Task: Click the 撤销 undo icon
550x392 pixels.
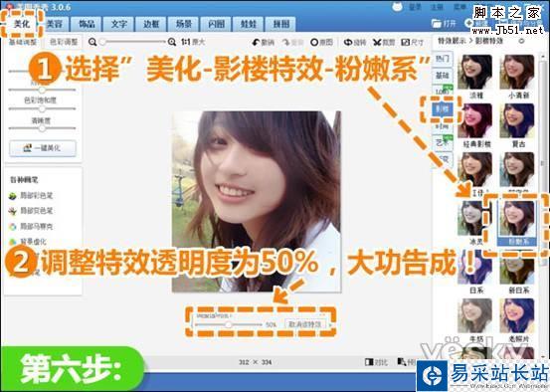Action: [256, 43]
